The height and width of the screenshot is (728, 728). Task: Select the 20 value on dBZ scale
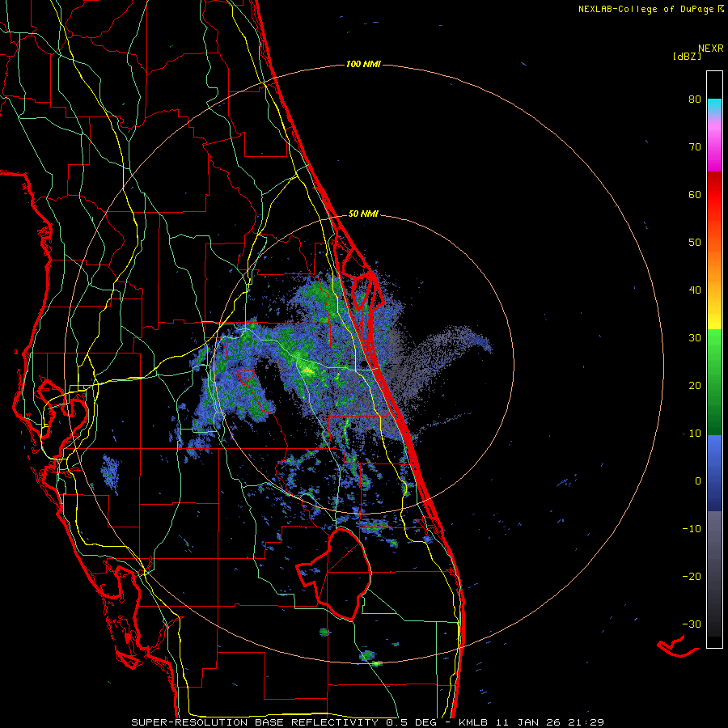coord(695,386)
